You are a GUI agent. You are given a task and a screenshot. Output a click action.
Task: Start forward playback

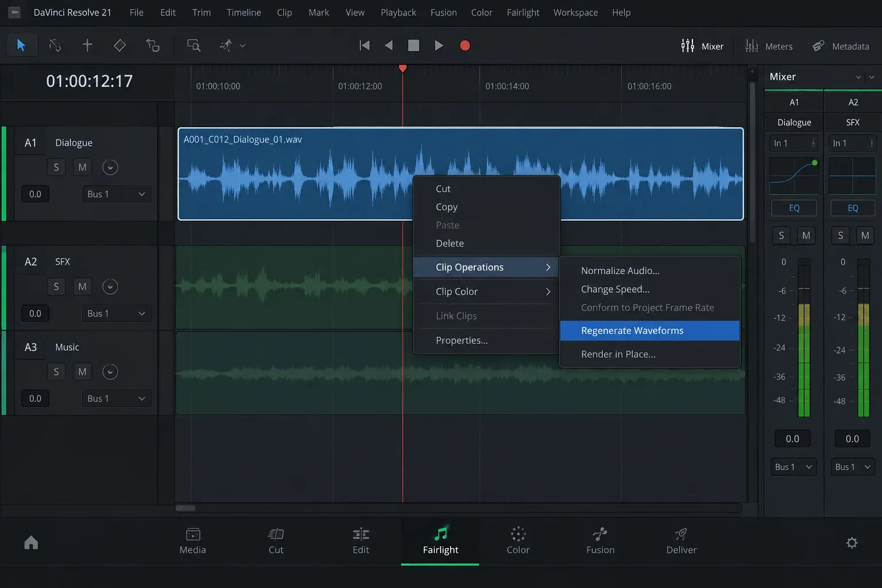(439, 45)
